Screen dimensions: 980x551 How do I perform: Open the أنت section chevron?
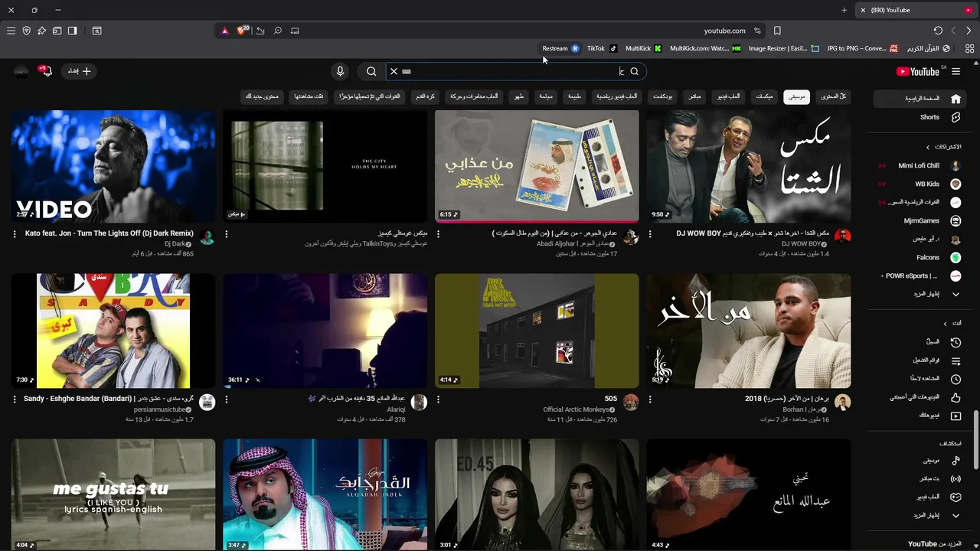tap(945, 324)
